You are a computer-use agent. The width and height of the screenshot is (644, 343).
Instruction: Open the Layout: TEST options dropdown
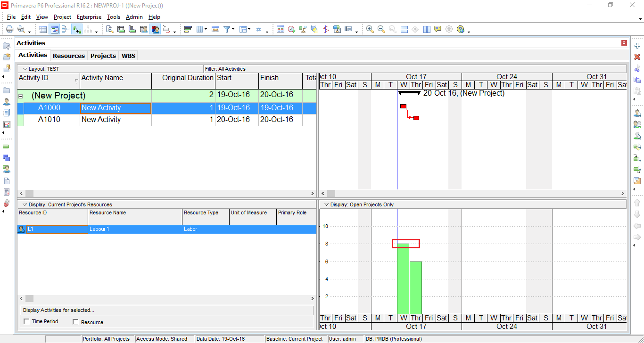coord(25,69)
